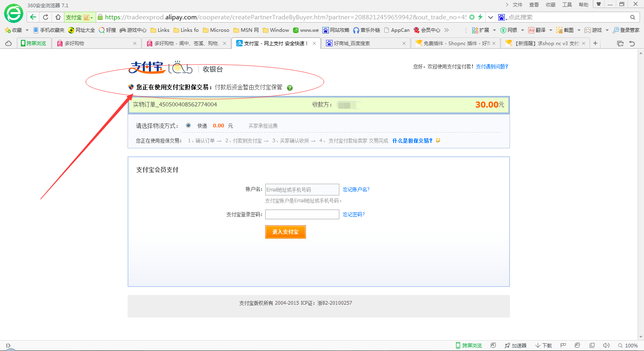
Task: Open the 手机收藏夹 bookmark
Action: [x=49, y=30]
